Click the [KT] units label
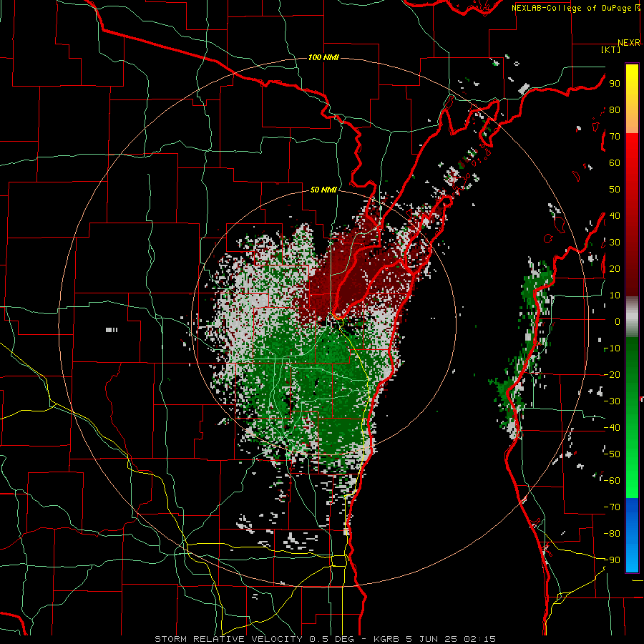Screen dimensions: 644x644 coord(611,49)
